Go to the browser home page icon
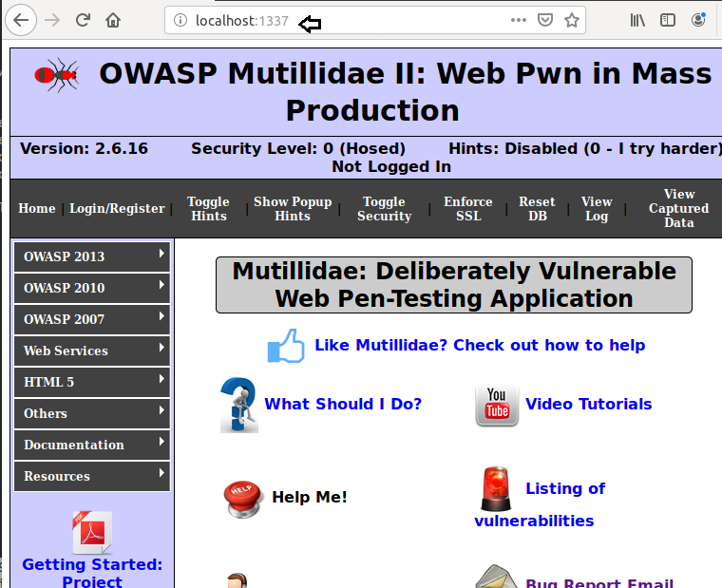This screenshot has width=722, height=588. 113,20
